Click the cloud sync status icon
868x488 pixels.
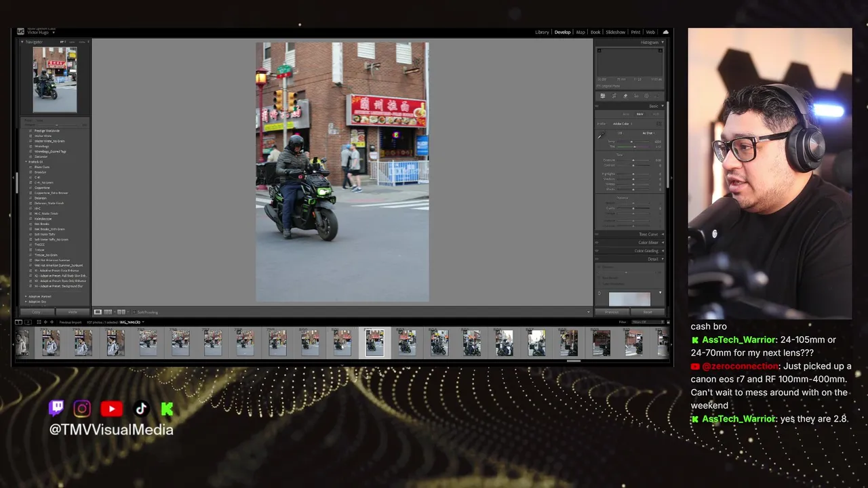coord(665,32)
